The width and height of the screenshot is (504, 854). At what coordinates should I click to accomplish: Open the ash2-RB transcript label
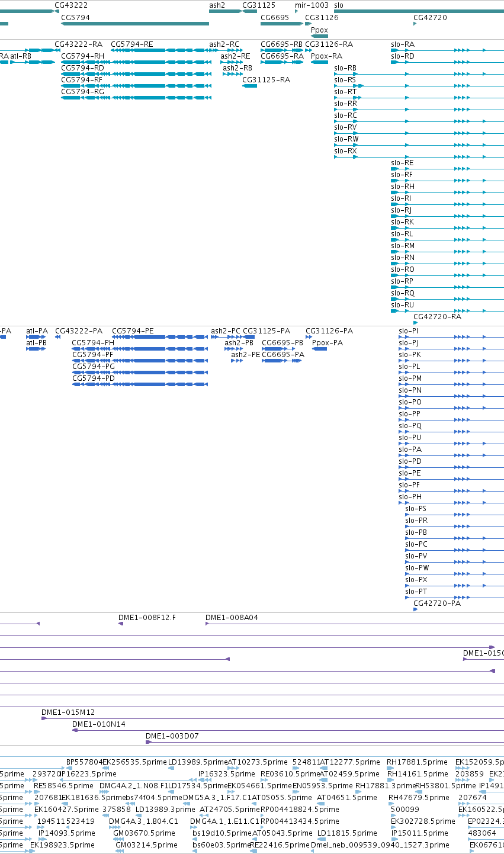pos(237,68)
